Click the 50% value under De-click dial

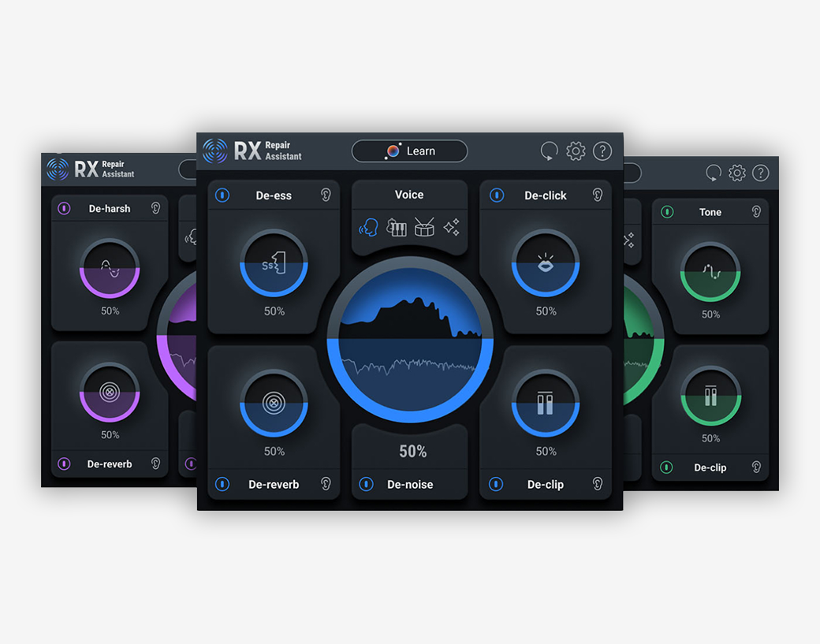point(546,311)
